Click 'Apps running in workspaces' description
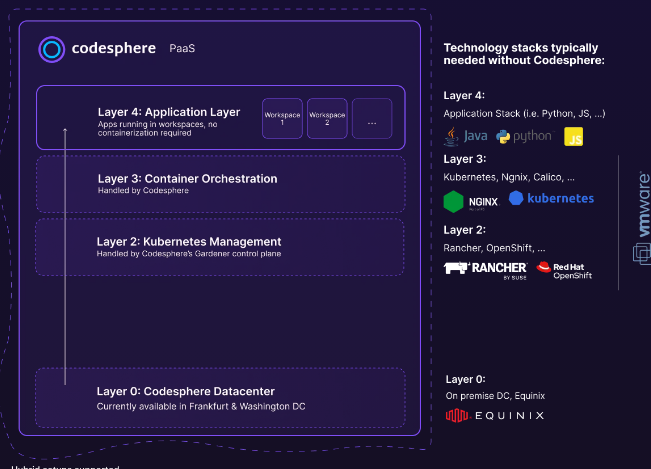 coord(157,129)
